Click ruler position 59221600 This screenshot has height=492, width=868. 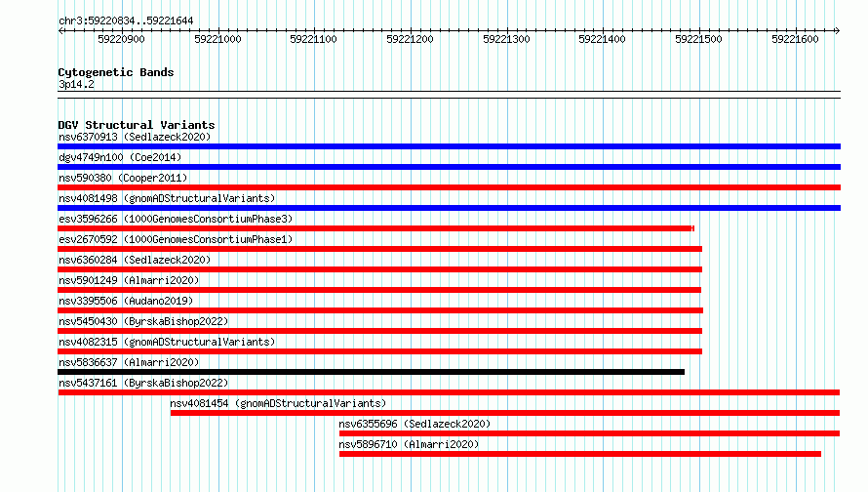point(795,39)
